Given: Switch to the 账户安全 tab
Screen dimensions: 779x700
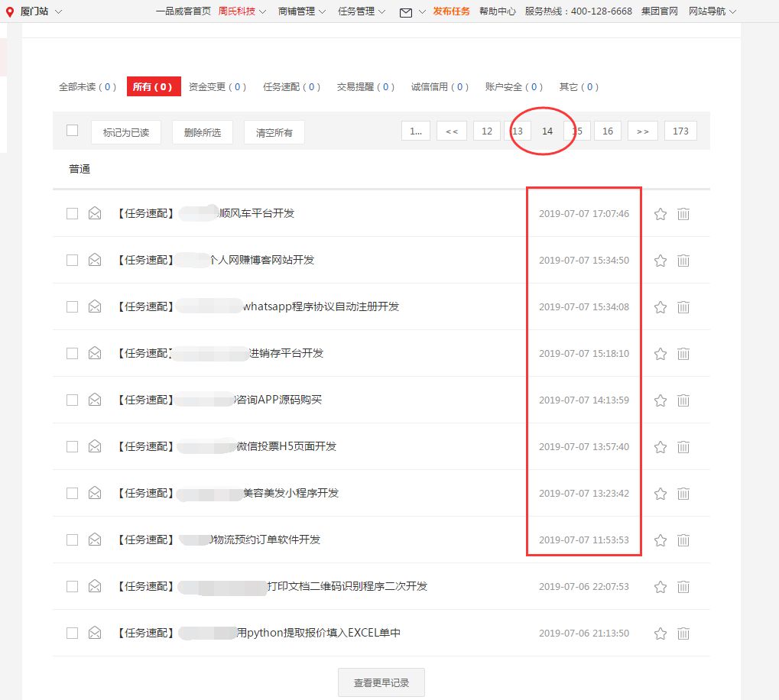Looking at the screenshot, I should 514,86.
